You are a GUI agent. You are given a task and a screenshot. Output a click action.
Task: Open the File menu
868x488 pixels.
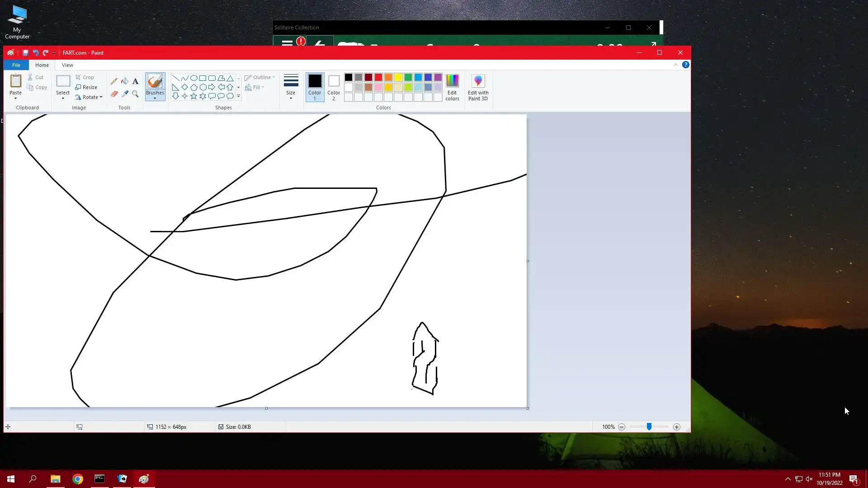(x=16, y=65)
